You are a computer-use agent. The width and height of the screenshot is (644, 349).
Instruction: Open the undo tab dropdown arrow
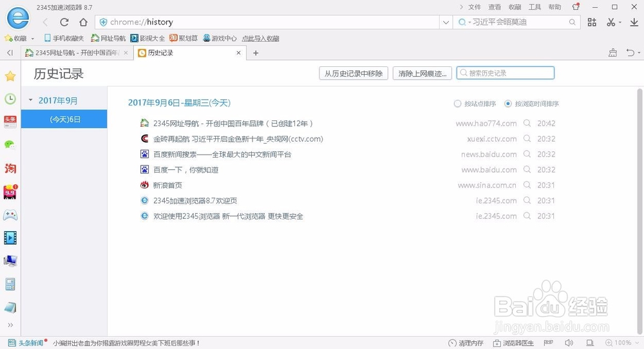(x=639, y=53)
